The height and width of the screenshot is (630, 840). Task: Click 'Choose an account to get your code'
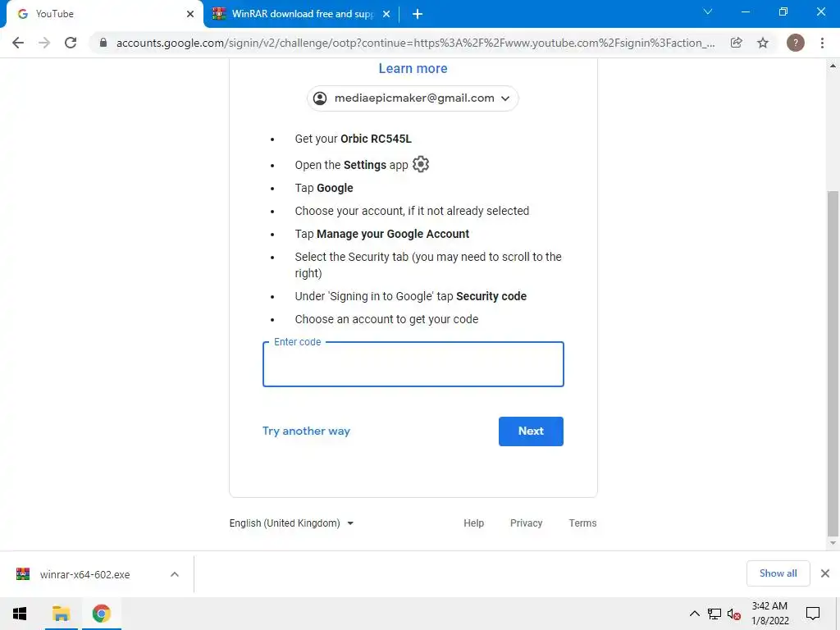pyautogui.click(x=386, y=319)
